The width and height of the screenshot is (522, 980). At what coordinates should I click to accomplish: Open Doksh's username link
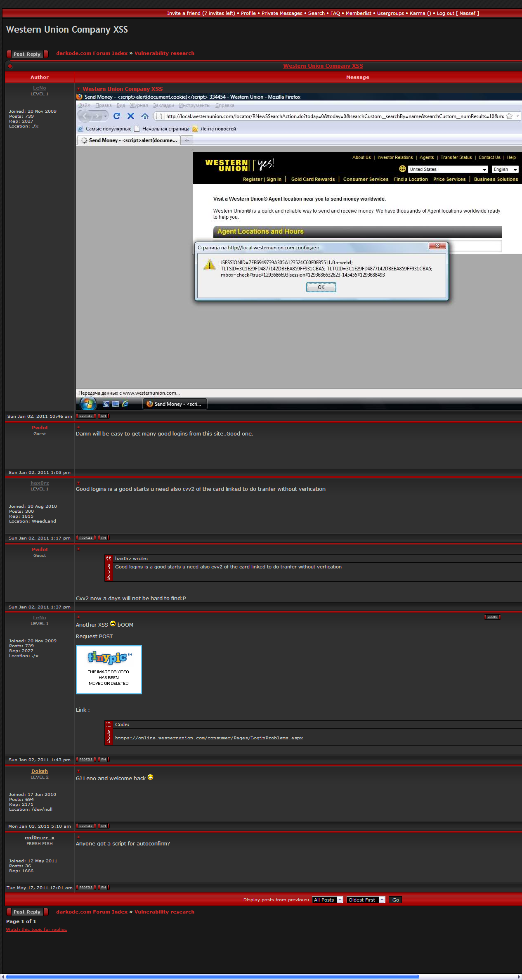pos(40,771)
